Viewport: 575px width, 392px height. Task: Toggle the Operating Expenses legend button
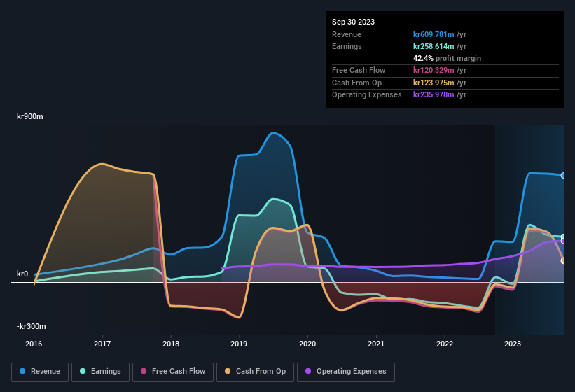pos(346,372)
